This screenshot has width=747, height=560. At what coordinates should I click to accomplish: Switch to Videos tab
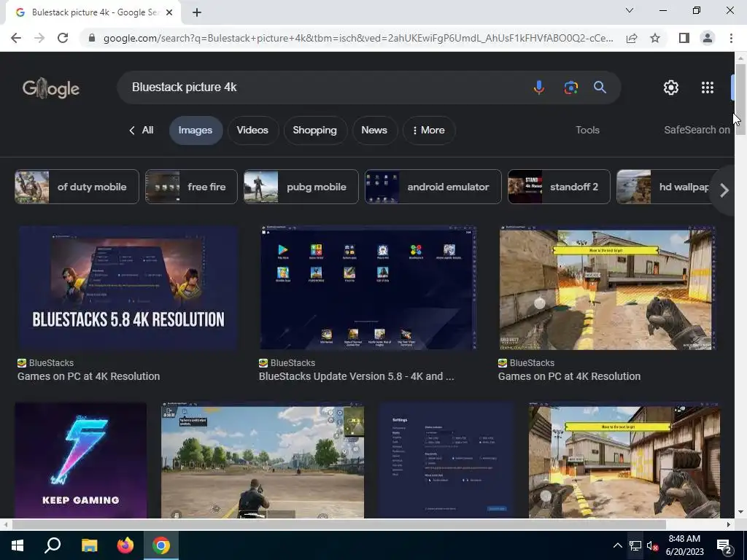[x=252, y=130]
